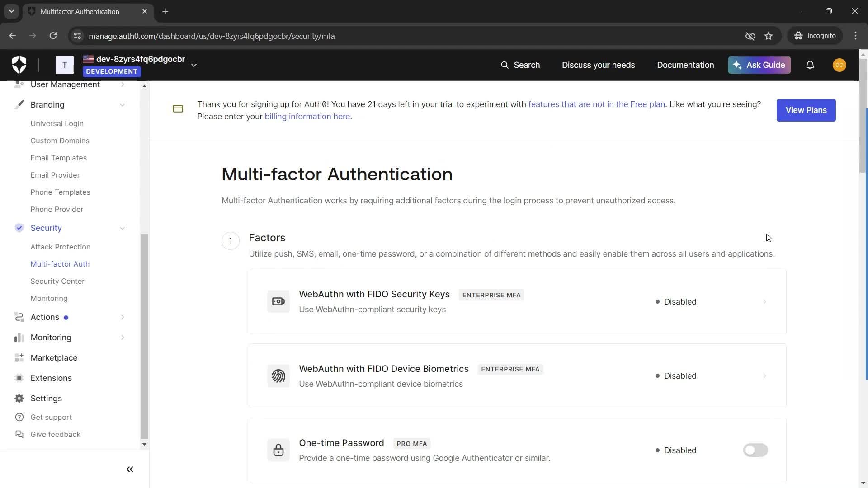Expand the Actions section chevron

[122, 317]
